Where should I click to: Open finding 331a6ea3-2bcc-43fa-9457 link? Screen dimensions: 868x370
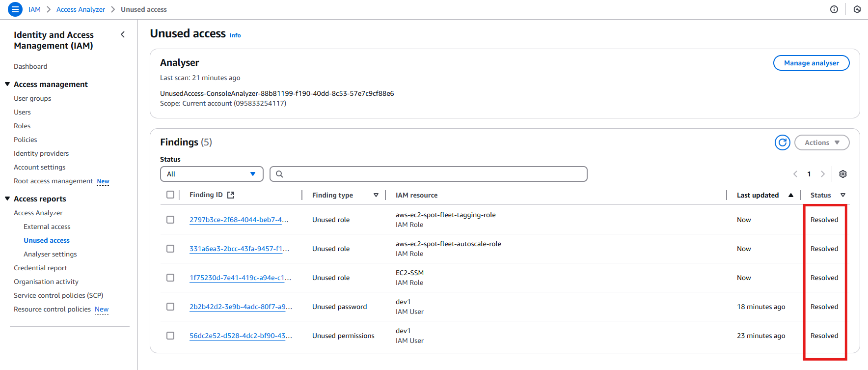(x=239, y=249)
